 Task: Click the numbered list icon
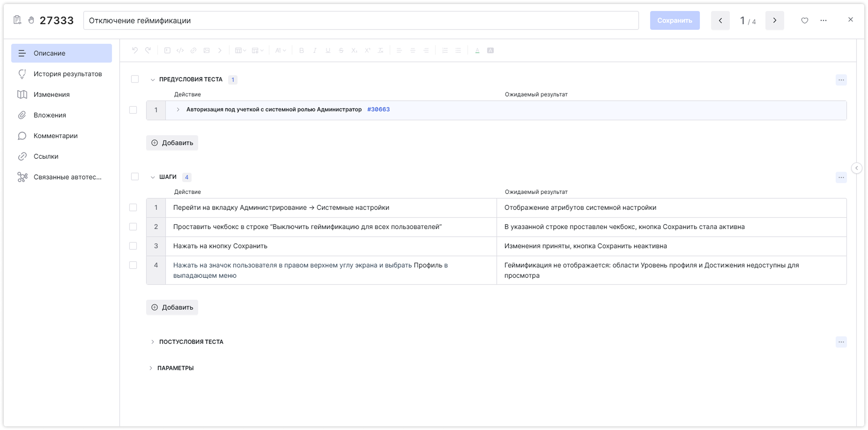pyautogui.click(x=445, y=50)
